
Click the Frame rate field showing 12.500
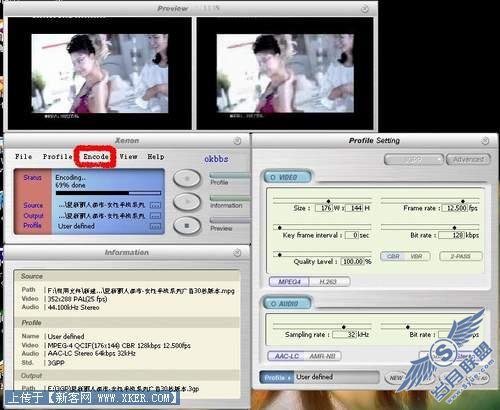point(455,208)
